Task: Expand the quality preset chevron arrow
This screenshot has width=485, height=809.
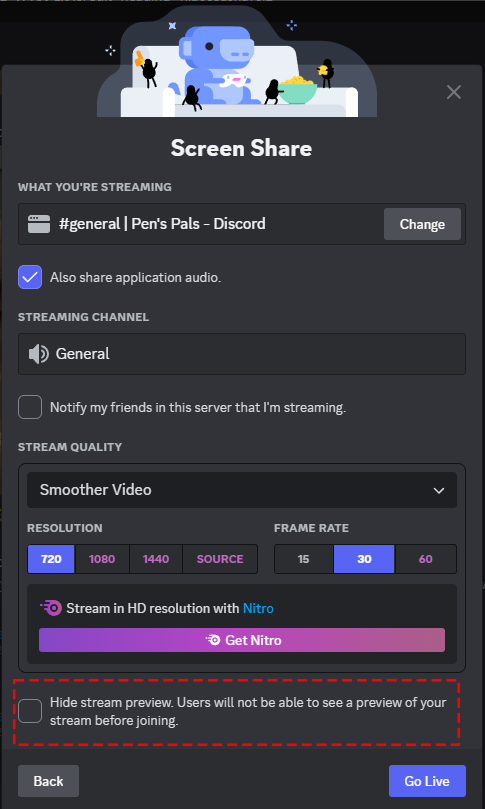Action: pos(439,490)
